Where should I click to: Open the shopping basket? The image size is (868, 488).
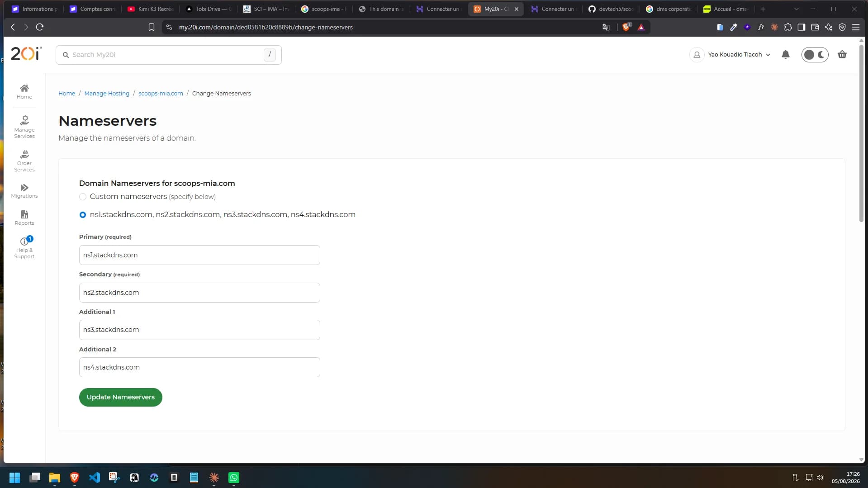point(842,55)
